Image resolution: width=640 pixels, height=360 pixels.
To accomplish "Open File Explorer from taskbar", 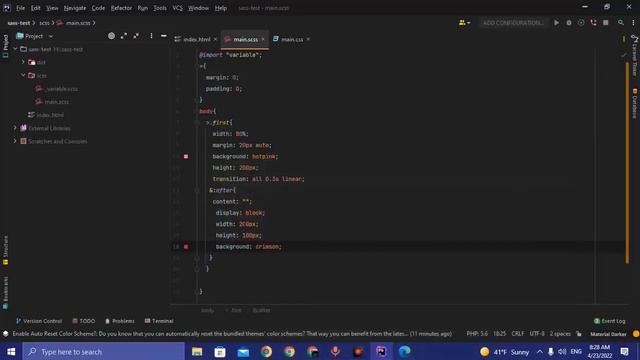I will pos(197,351).
